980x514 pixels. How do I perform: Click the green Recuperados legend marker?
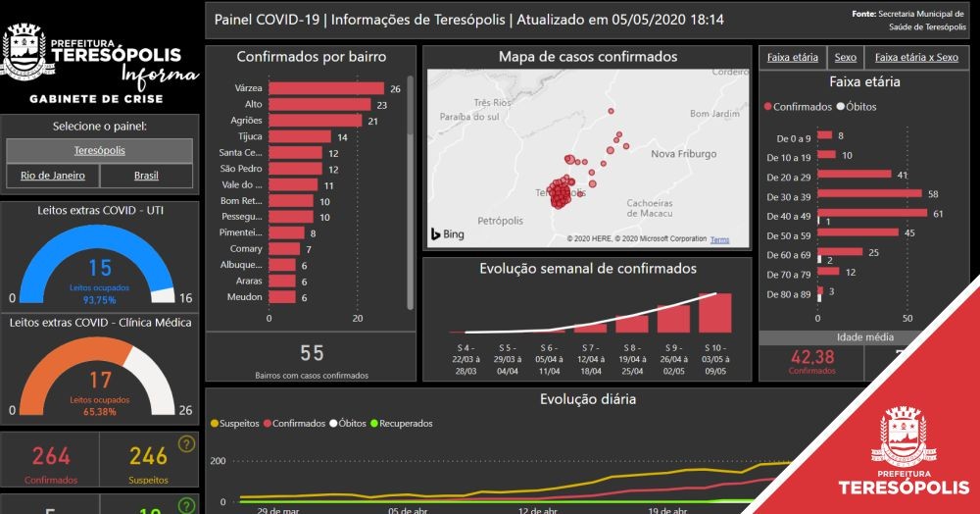372,424
